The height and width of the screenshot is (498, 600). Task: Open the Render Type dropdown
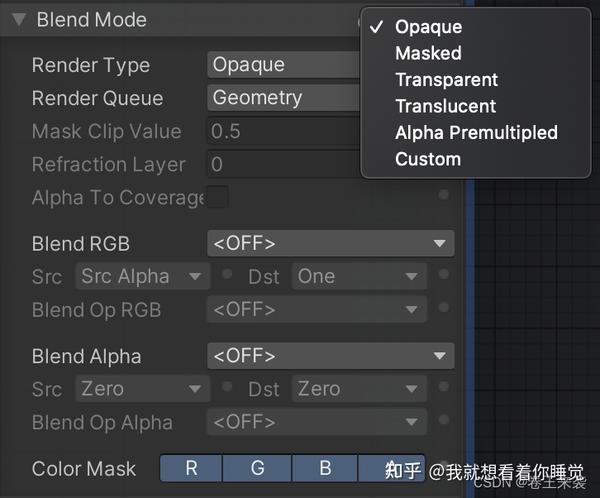(284, 65)
